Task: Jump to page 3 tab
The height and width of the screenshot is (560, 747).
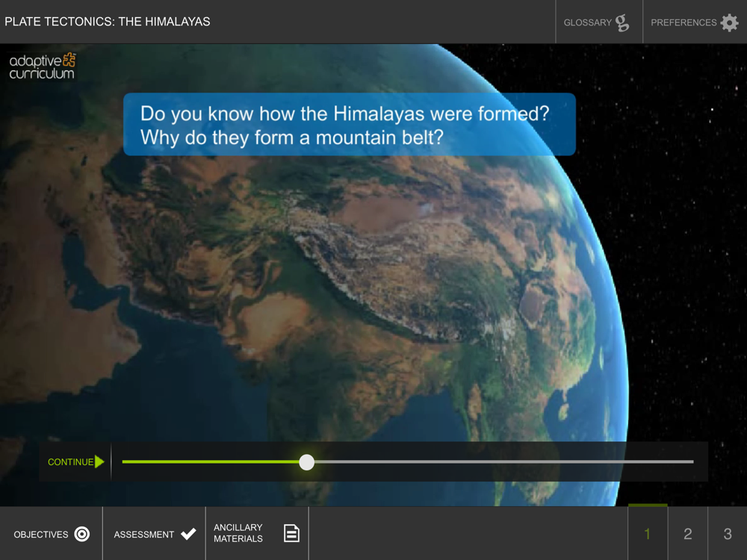Action: pyautogui.click(x=728, y=533)
